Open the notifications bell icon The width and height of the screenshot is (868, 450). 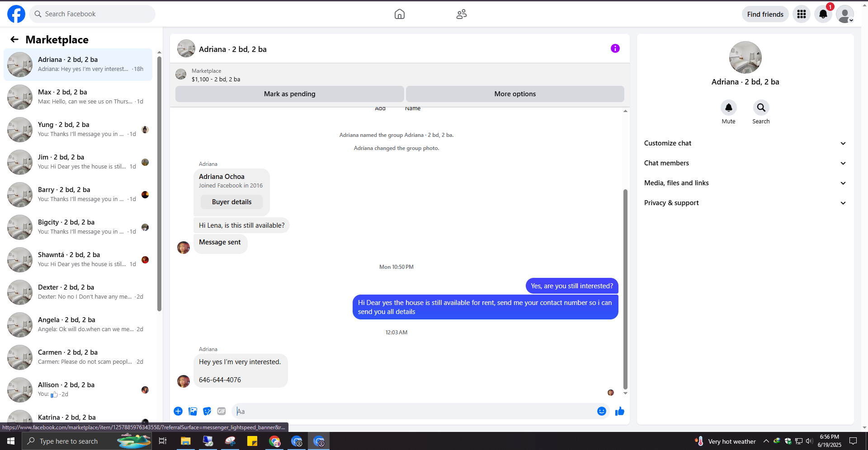point(823,14)
